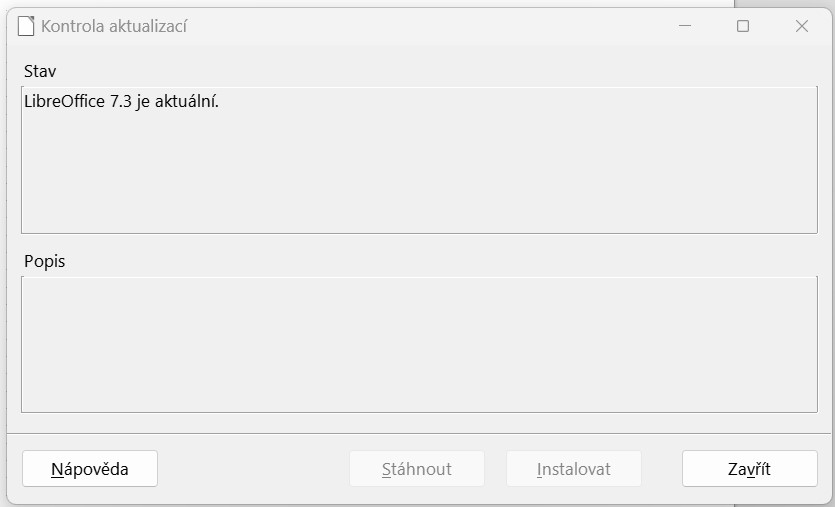Click the Instalovat button
Image resolution: width=835 pixels, height=507 pixels.
574,469
